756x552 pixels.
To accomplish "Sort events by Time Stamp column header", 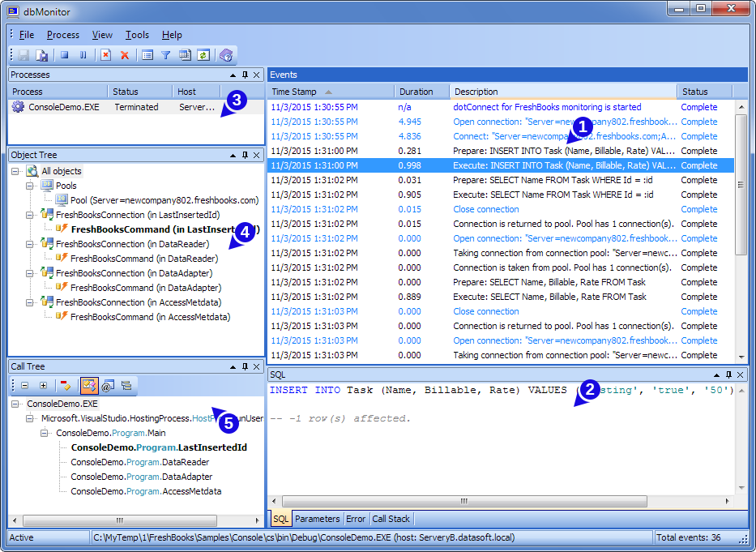I will (x=331, y=92).
